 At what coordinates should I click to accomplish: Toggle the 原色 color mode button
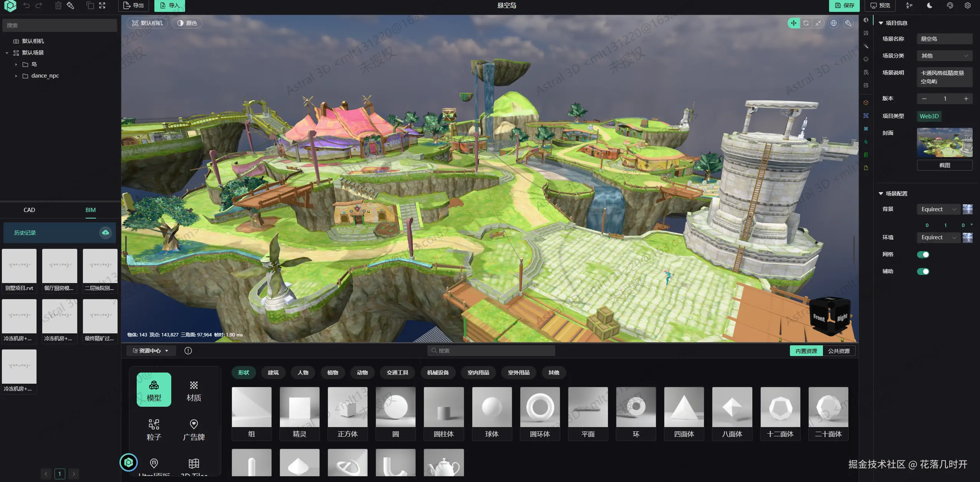tap(187, 23)
